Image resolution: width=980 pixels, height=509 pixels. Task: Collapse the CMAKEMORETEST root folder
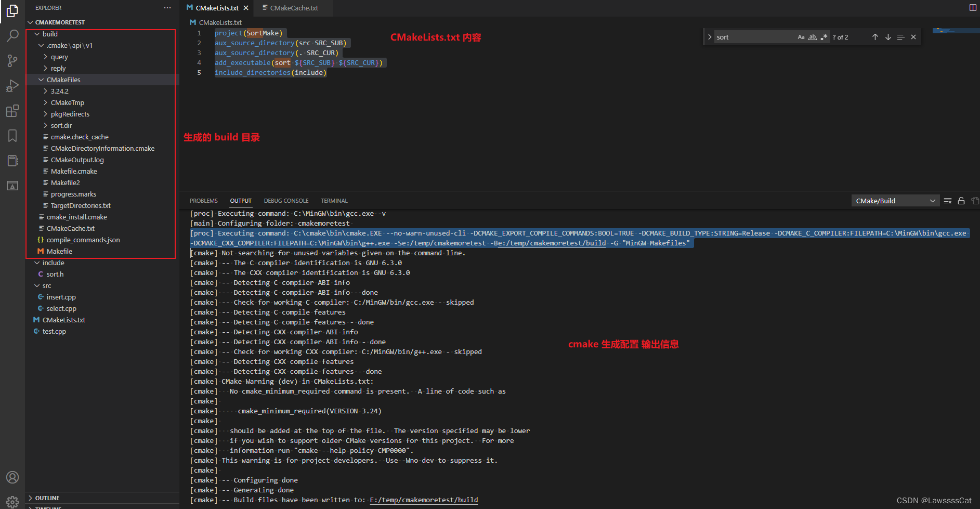[x=102, y=22]
